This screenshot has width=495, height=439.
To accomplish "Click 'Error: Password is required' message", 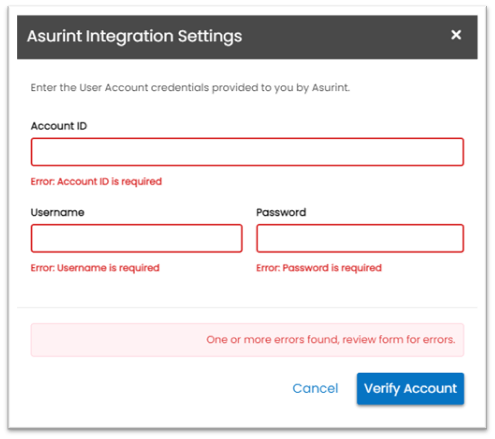I will [x=319, y=268].
